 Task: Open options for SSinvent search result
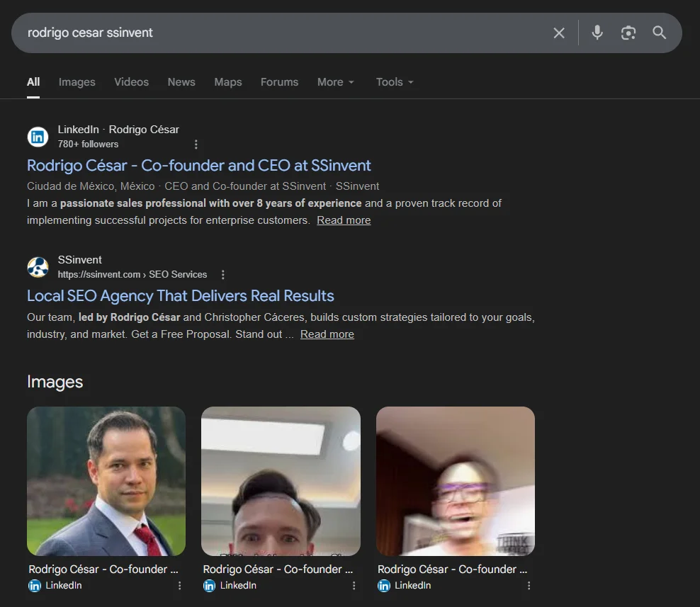pos(223,275)
